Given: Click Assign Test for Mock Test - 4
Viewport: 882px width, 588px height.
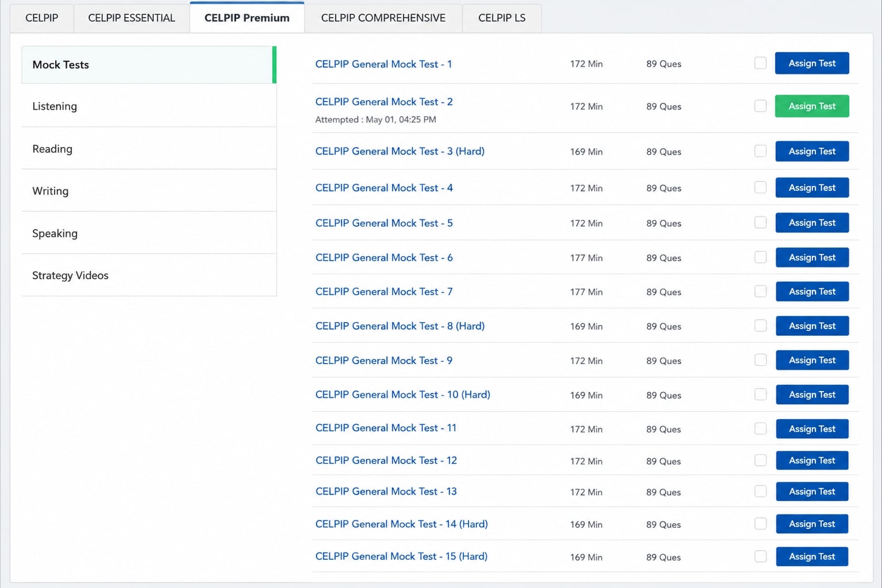Looking at the screenshot, I should (x=812, y=187).
